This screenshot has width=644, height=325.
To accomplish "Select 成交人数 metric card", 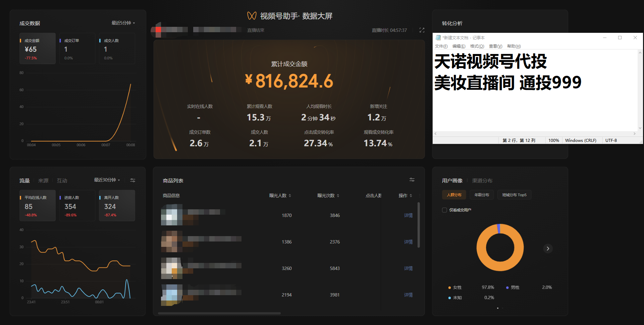I will pyautogui.click(x=117, y=49).
